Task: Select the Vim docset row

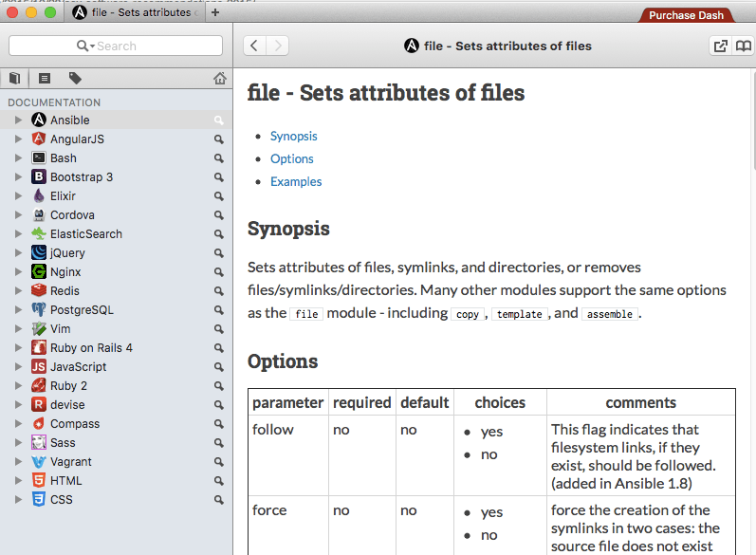Action: [x=116, y=329]
